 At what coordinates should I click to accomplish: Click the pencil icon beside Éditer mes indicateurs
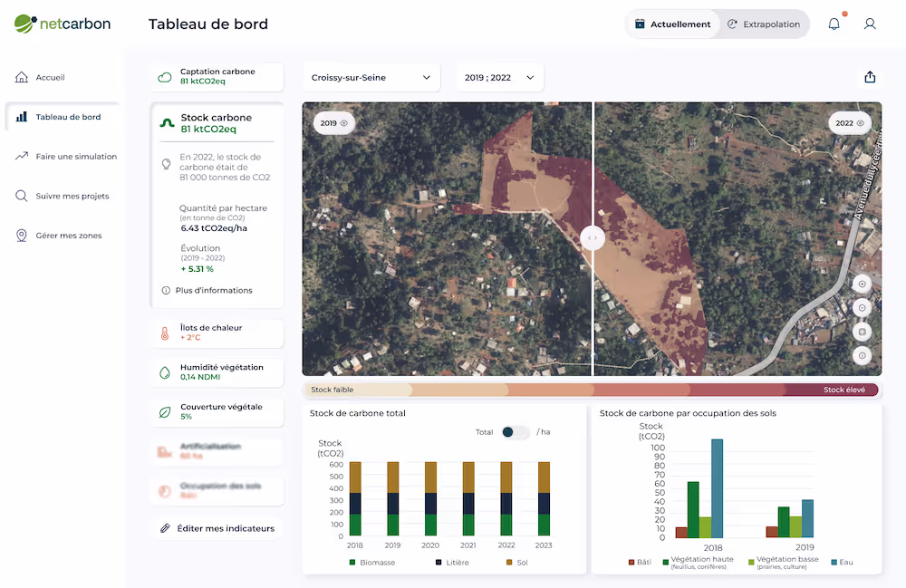pos(165,528)
